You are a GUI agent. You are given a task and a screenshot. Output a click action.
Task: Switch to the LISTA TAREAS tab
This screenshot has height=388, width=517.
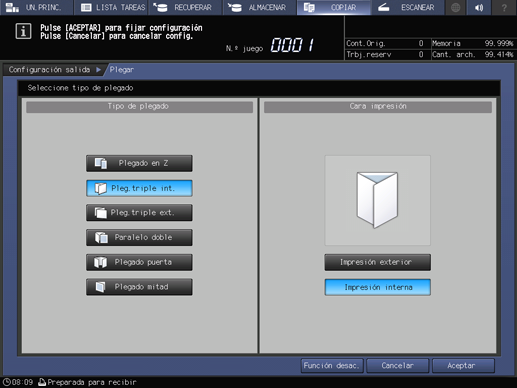[x=111, y=7]
